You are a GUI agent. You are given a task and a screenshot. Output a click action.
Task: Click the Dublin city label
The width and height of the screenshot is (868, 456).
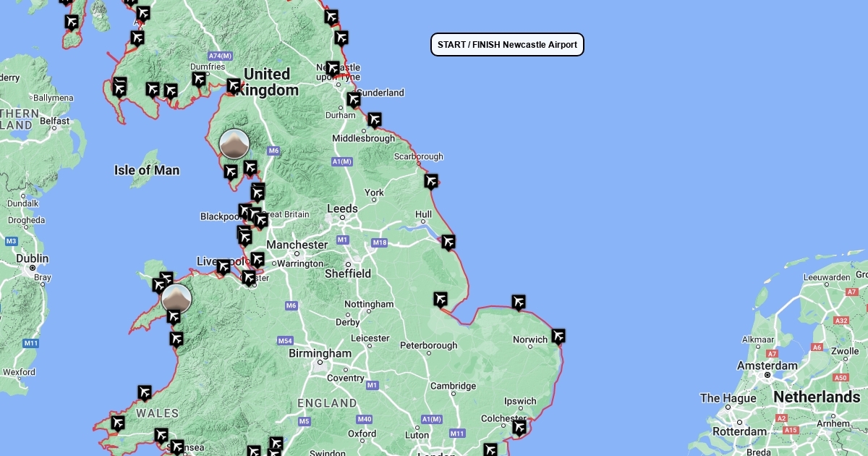[x=32, y=258]
